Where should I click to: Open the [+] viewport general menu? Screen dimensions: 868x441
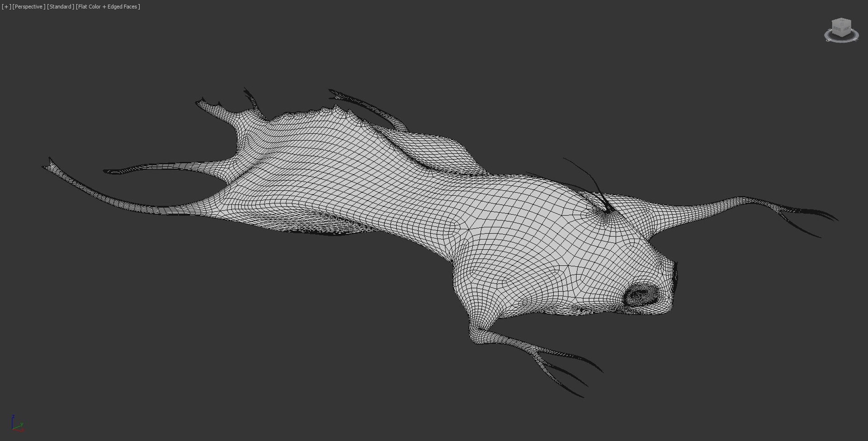(6, 7)
